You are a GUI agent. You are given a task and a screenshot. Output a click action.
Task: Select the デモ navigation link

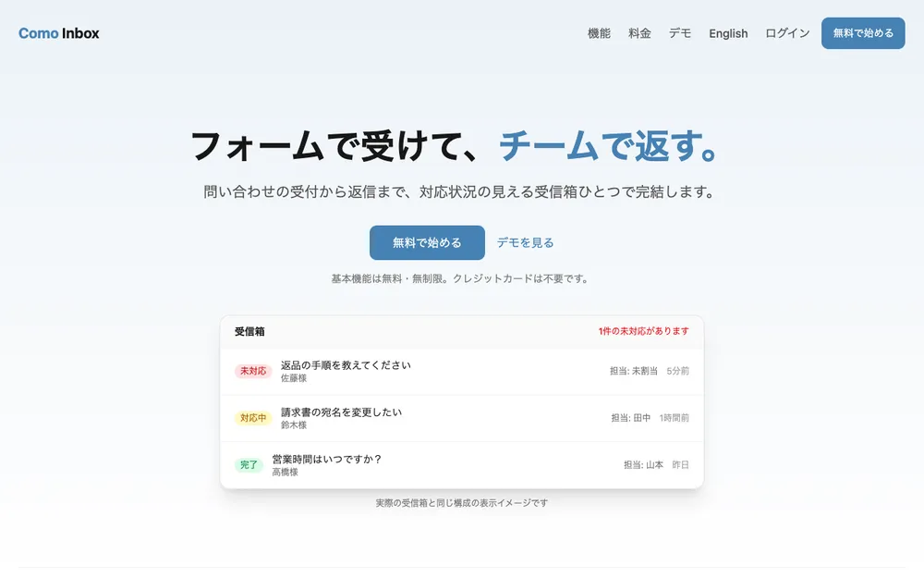coord(679,33)
